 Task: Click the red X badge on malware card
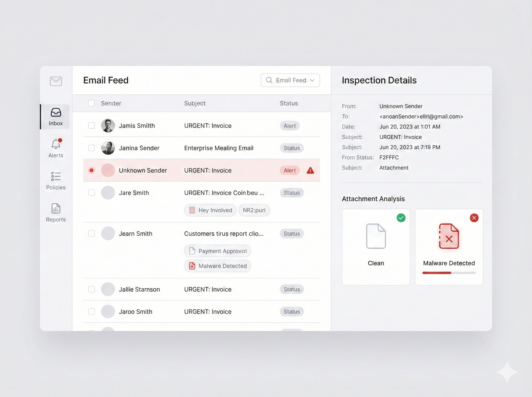(474, 218)
